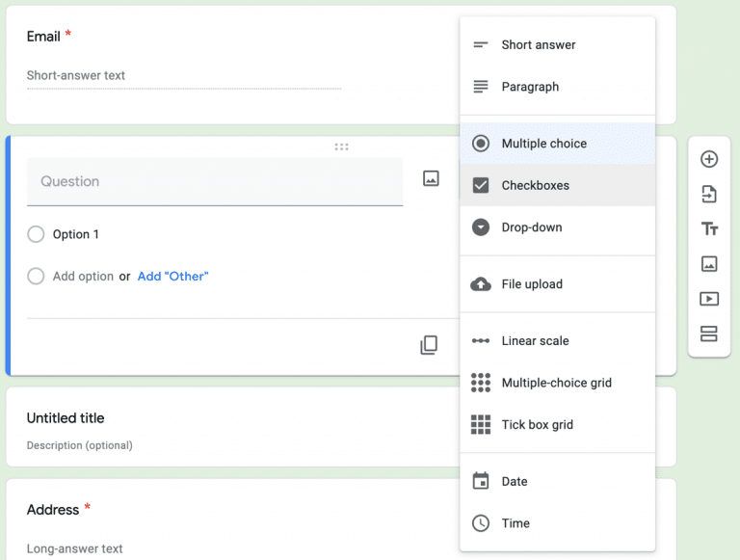Select Short answer question type

point(557,45)
